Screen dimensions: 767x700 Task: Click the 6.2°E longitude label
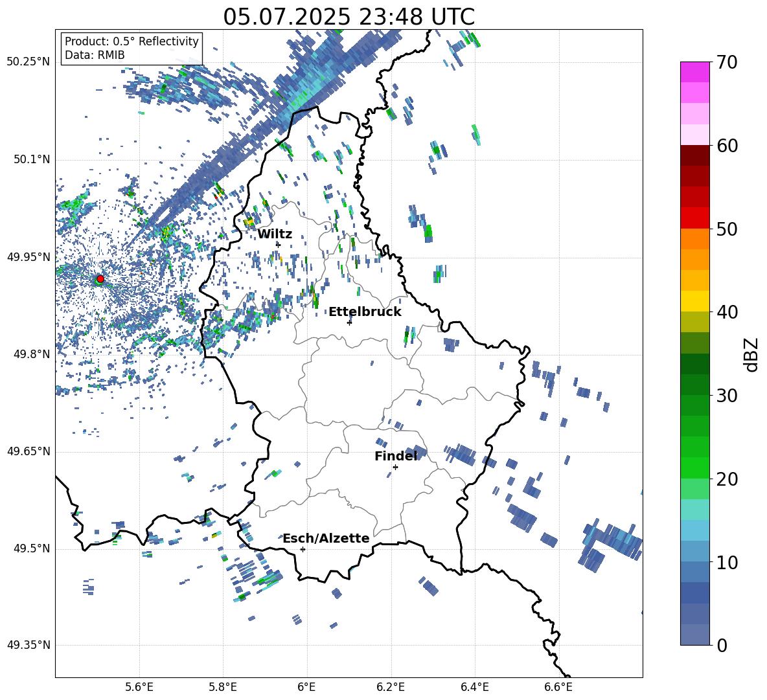391,687
